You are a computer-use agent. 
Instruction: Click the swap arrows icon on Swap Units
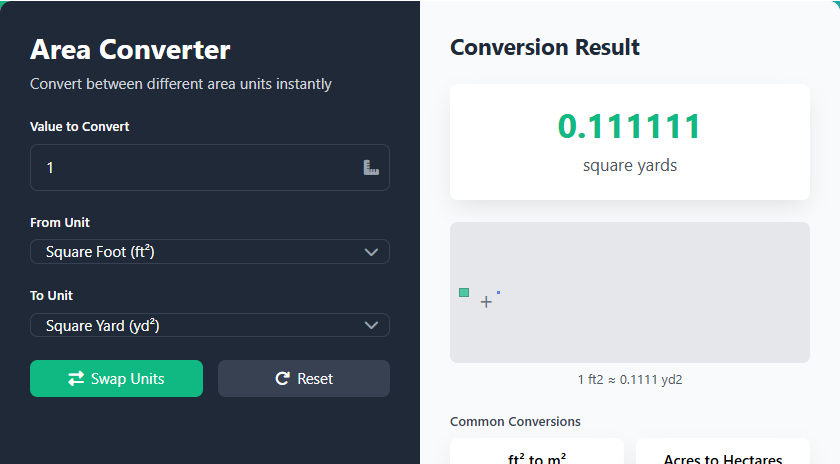coord(76,379)
